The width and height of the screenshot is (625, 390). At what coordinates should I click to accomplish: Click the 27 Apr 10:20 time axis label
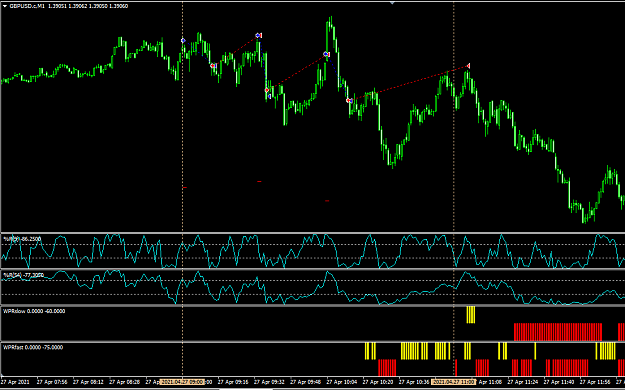click(x=379, y=382)
